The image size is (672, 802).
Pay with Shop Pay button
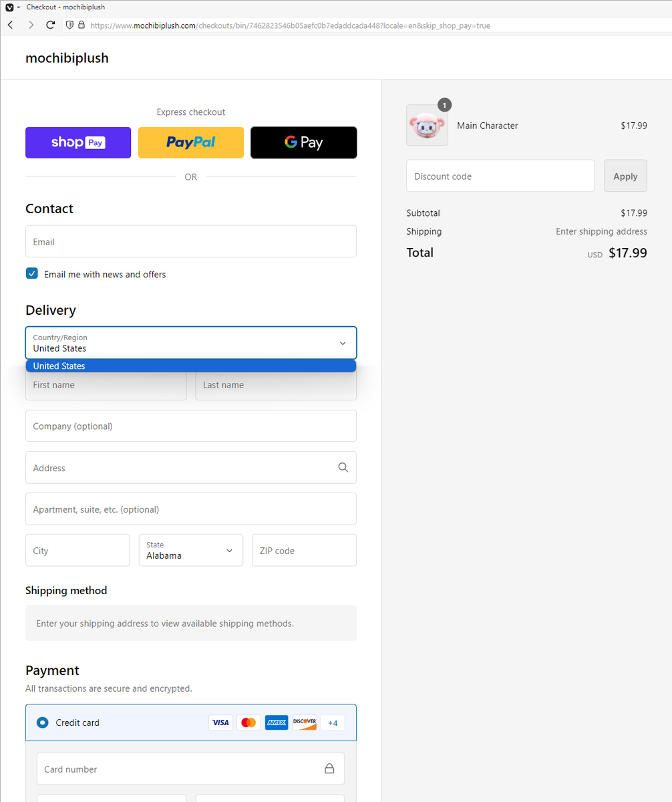pos(78,142)
